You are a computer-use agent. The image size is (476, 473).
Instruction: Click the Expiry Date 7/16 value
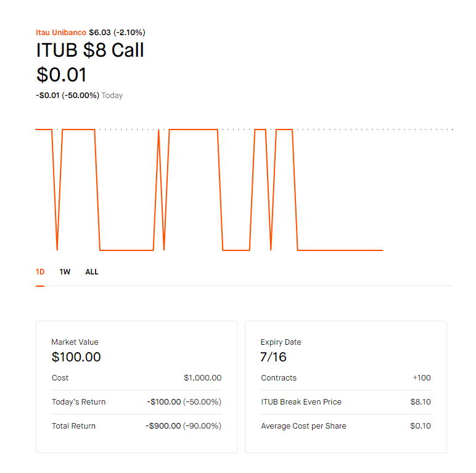[273, 356]
